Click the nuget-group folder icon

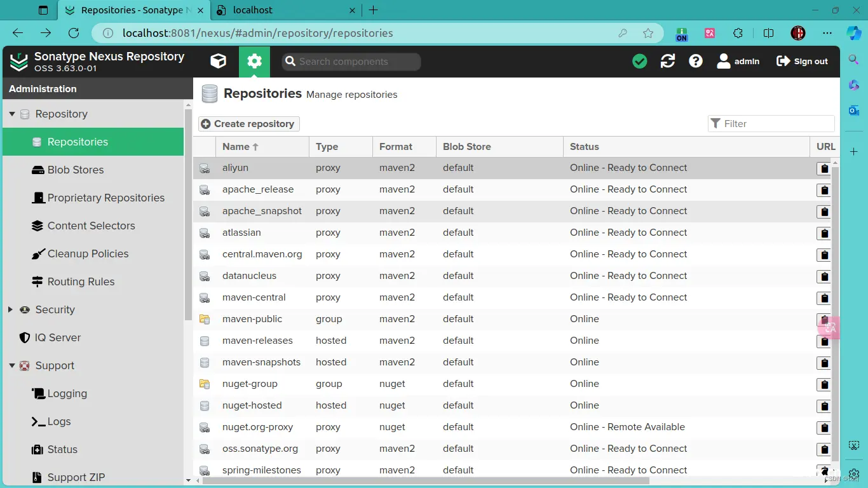205,384
